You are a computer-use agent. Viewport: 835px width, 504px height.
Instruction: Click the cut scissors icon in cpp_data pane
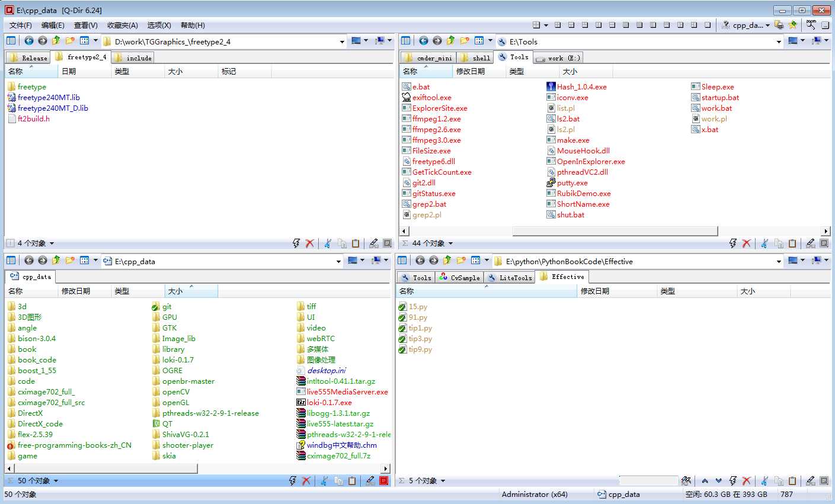tap(324, 481)
